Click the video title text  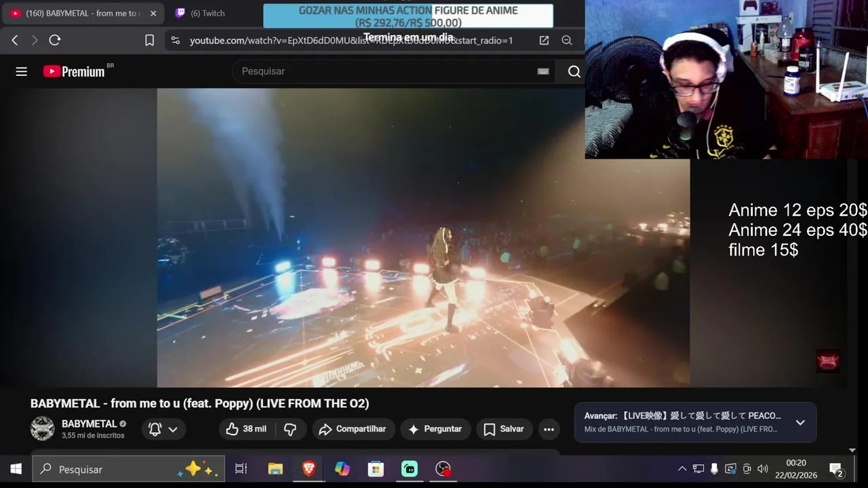[x=199, y=403]
